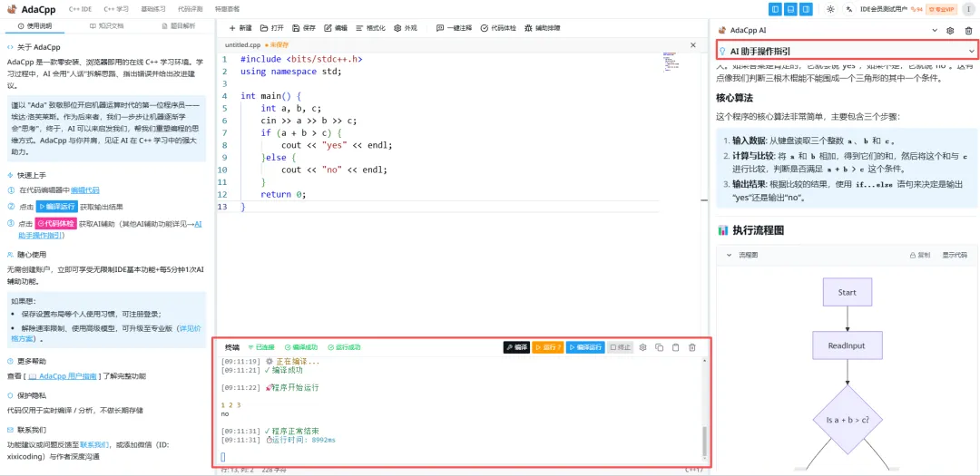This screenshot has width=980, height=476.
Task: Switch theme using the sun icon
Action: tap(830, 9)
